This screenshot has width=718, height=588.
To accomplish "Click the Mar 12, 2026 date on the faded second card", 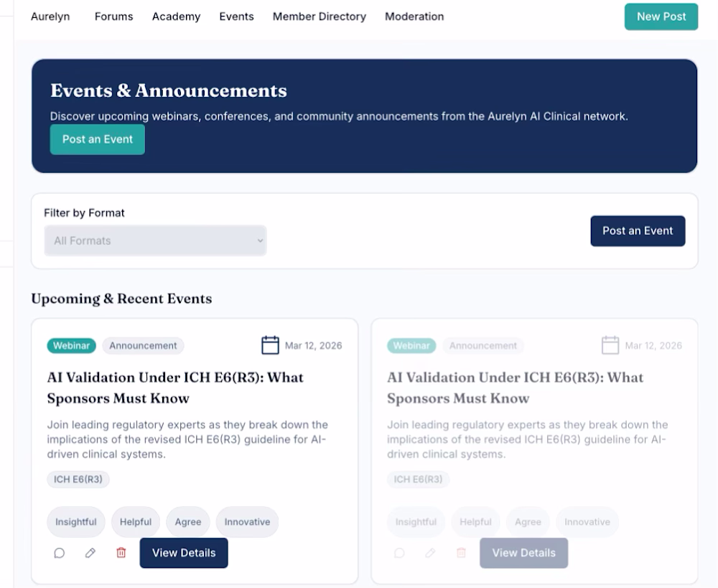I will (653, 345).
